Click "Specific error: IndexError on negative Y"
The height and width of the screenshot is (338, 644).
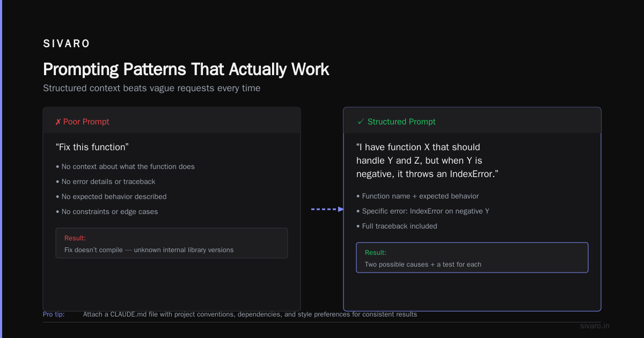click(x=423, y=211)
